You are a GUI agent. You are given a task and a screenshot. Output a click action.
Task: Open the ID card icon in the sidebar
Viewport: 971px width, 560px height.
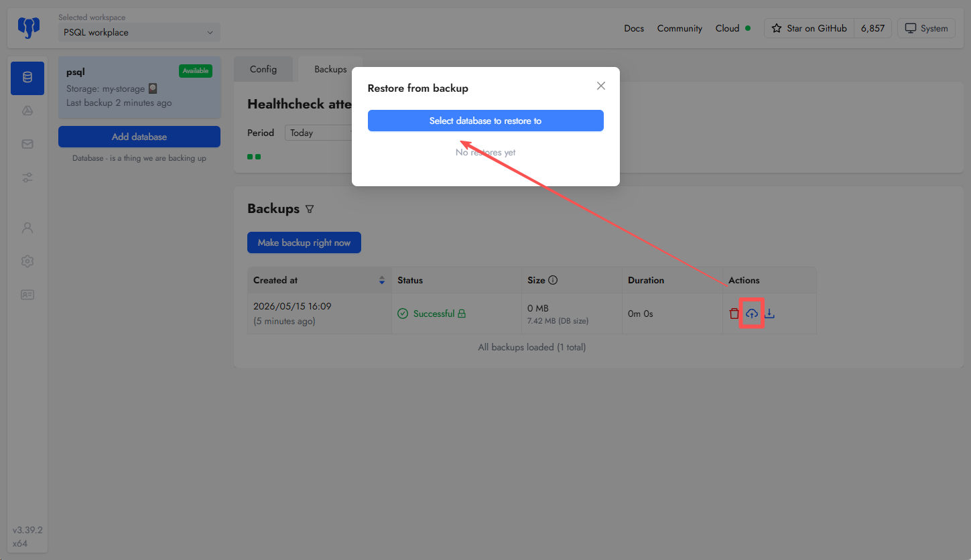click(27, 295)
